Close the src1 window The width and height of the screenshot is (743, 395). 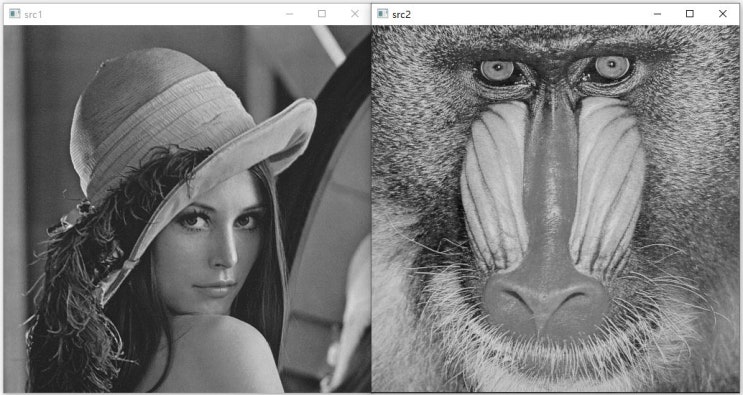[x=354, y=14]
